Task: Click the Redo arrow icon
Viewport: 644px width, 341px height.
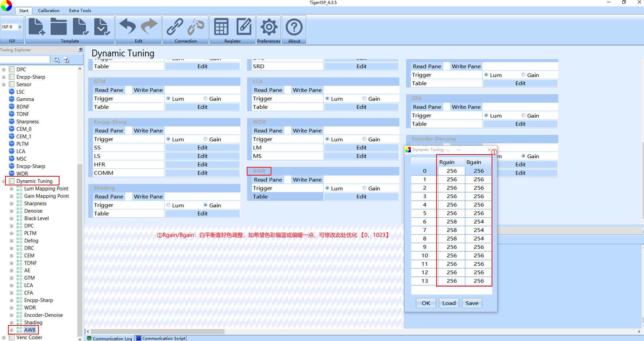Action: coord(149,27)
